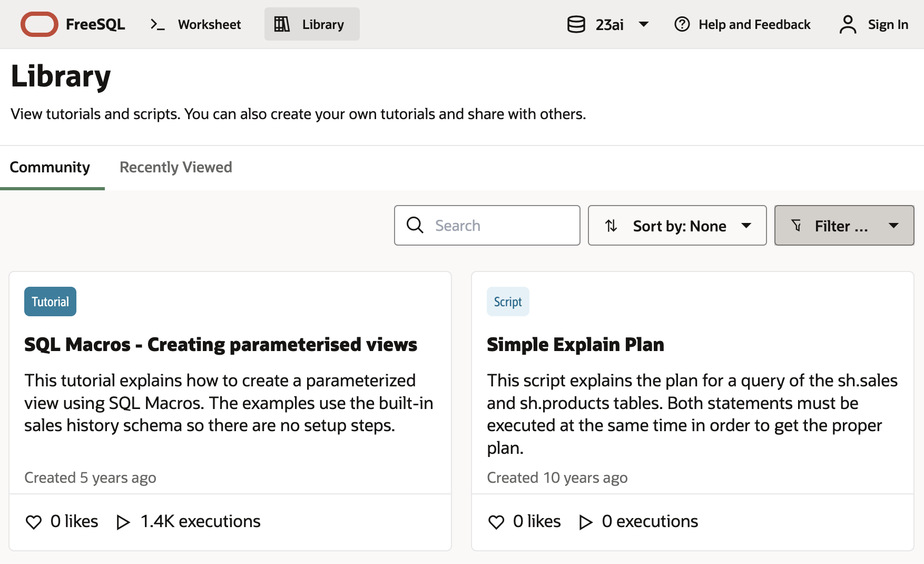924x564 pixels.
Task: Click the Help question mark icon
Action: (682, 24)
